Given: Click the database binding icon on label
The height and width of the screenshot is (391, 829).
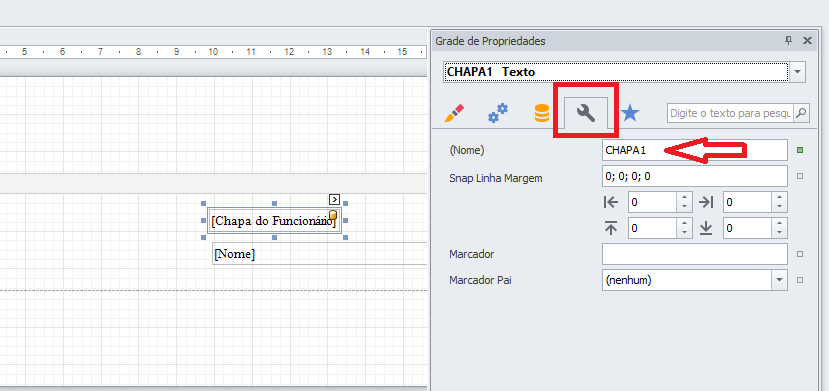Looking at the screenshot, I should [x=333, y=215].
